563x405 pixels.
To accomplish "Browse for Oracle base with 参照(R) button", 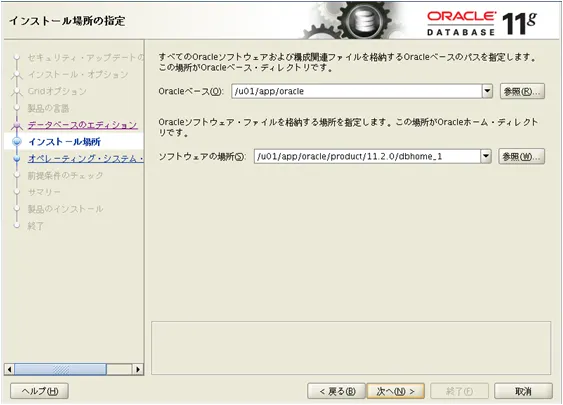I will (x=522, y=91).
